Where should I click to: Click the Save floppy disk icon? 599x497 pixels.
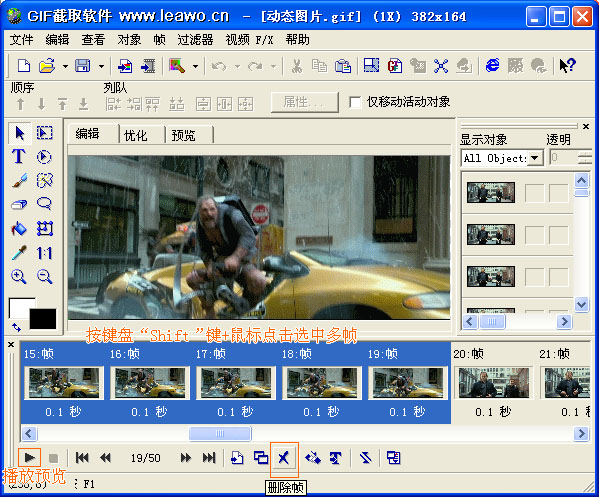(x=83, y=66)
